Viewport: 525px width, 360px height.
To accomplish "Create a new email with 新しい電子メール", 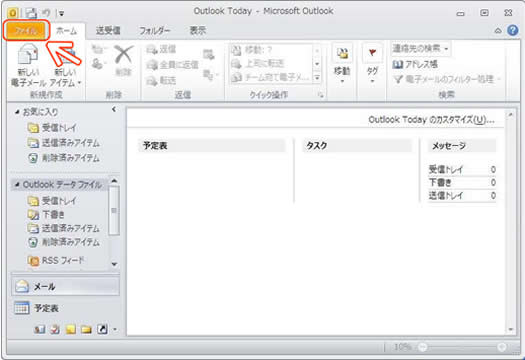I will click(28, 66).
